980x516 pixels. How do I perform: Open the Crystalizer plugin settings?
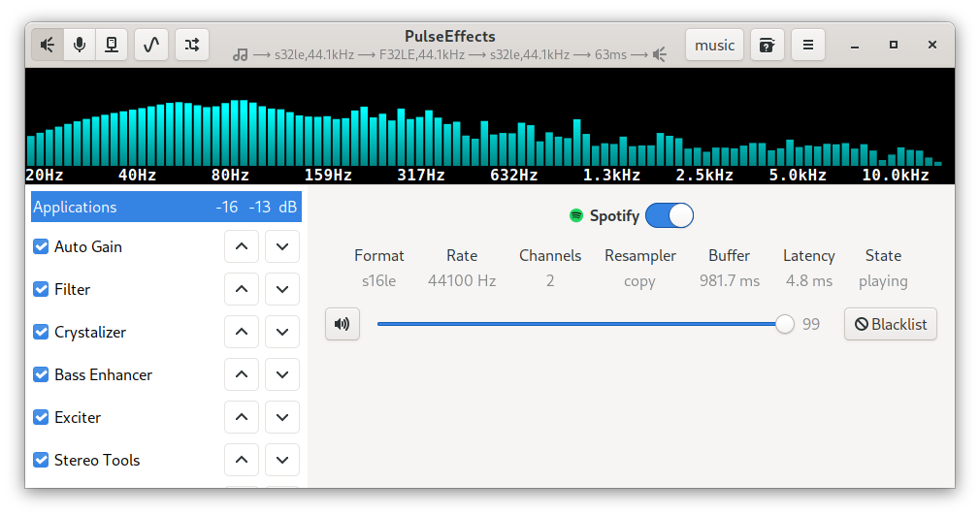pyautogui.click(x=90, y=332)
